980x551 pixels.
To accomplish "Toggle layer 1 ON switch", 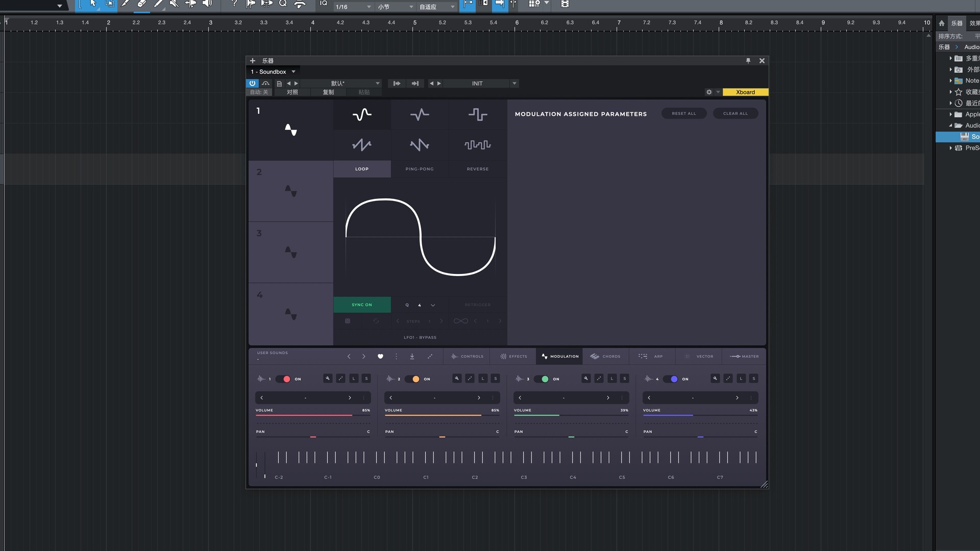I will 283,379.
